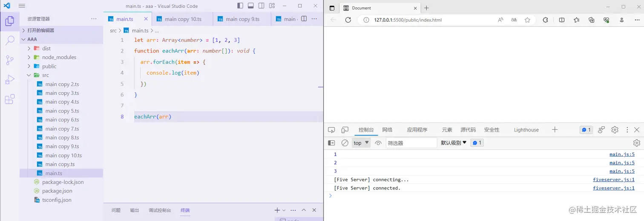The image size is (644, 221).
Task: Expand the node_modules folder
Action: coord(61,57)
